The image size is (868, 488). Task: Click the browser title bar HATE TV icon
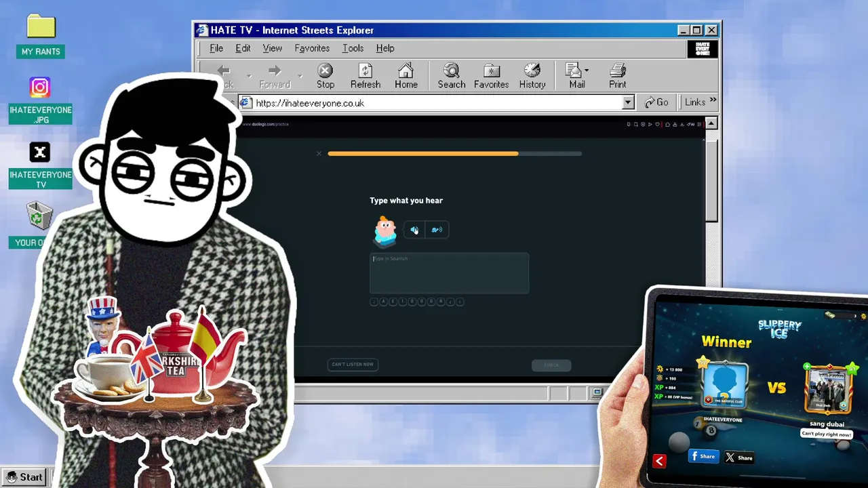201,30
